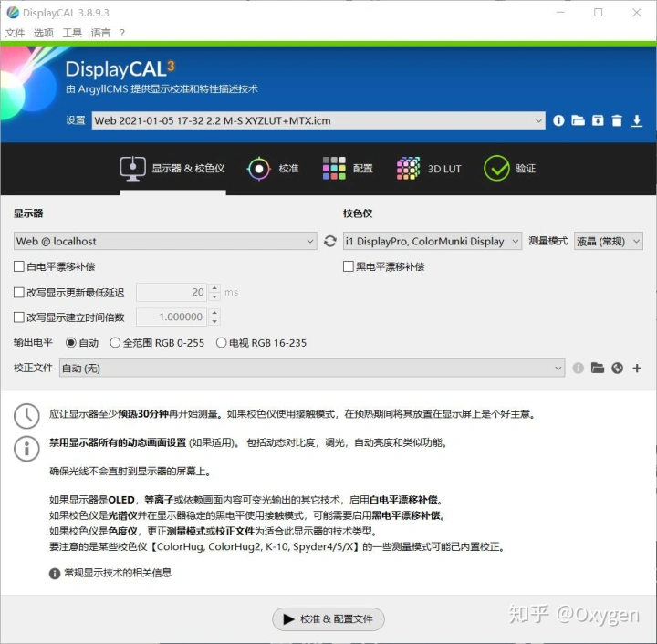Increase the settle time multiplier value
The height and width of the screenshot is (644, 657).
click(x=214, y=313)
